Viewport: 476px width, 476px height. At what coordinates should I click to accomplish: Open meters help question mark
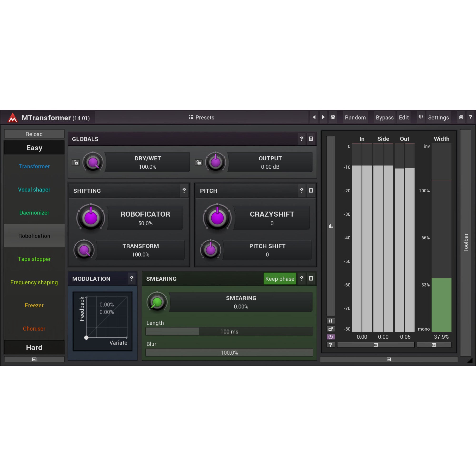[331, 345]
